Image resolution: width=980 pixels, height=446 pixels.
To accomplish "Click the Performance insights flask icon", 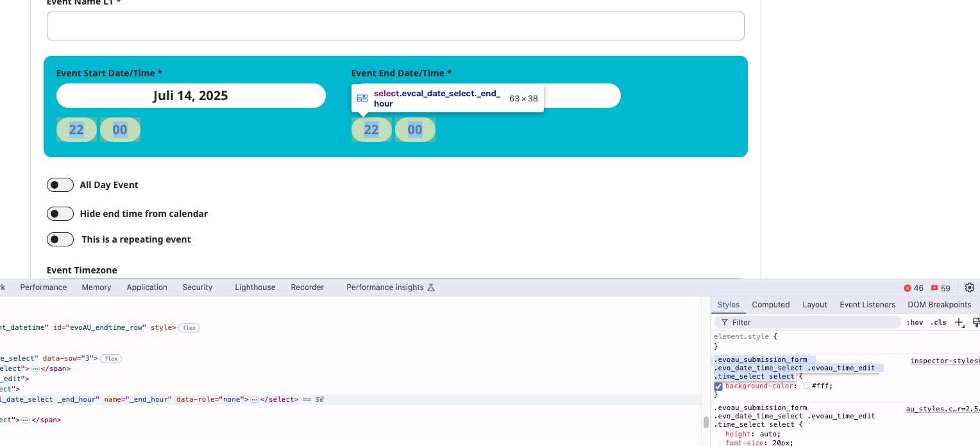I will [x=431, y=287].
